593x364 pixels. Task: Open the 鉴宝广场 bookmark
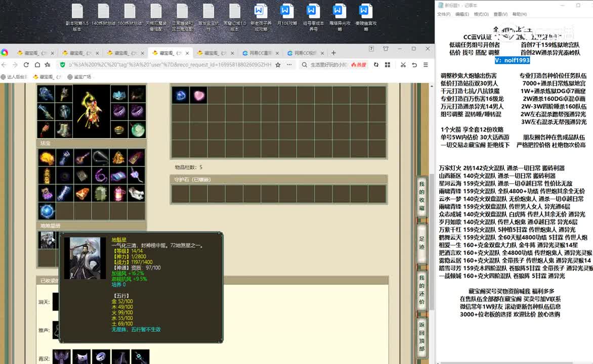pyautogui.click(x=79, y=77)
